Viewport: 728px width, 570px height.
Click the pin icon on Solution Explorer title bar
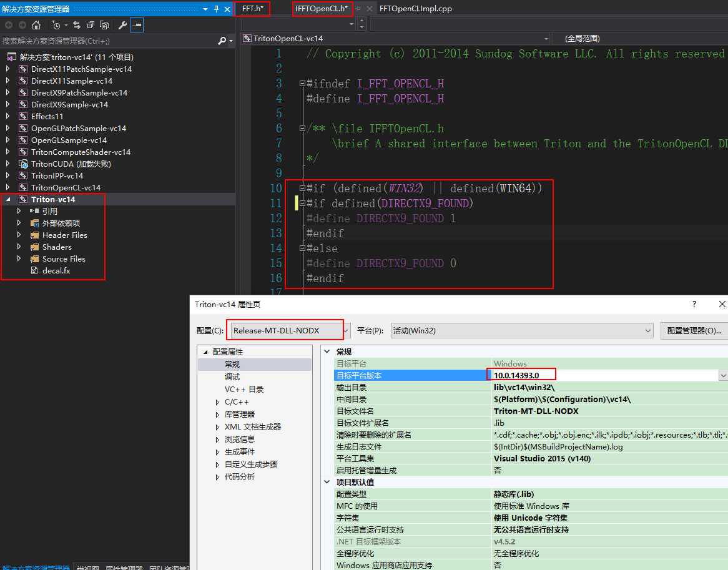point(217,9)
